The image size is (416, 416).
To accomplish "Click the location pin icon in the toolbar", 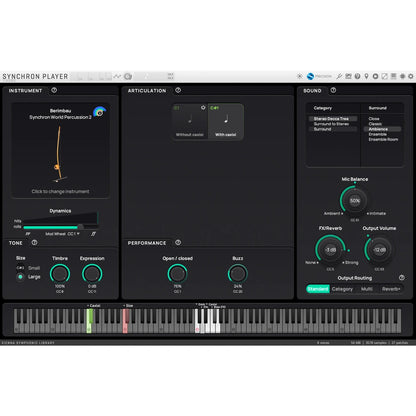I will coord(366,76).
